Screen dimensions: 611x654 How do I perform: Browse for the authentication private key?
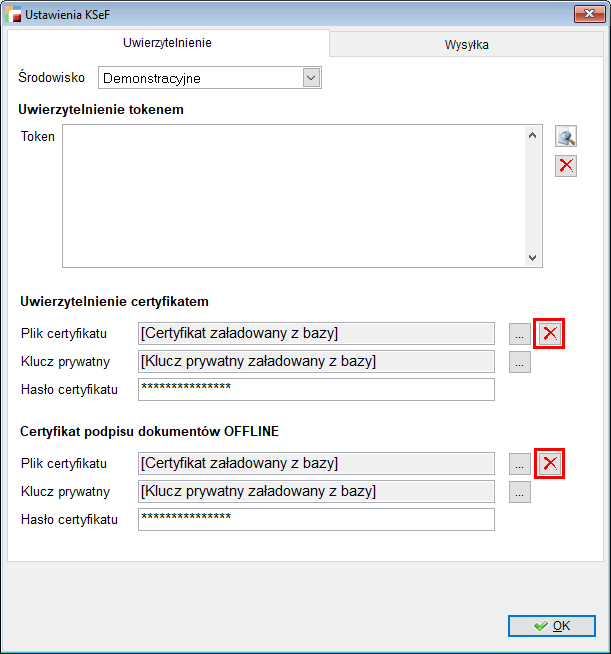coord(519,362)
